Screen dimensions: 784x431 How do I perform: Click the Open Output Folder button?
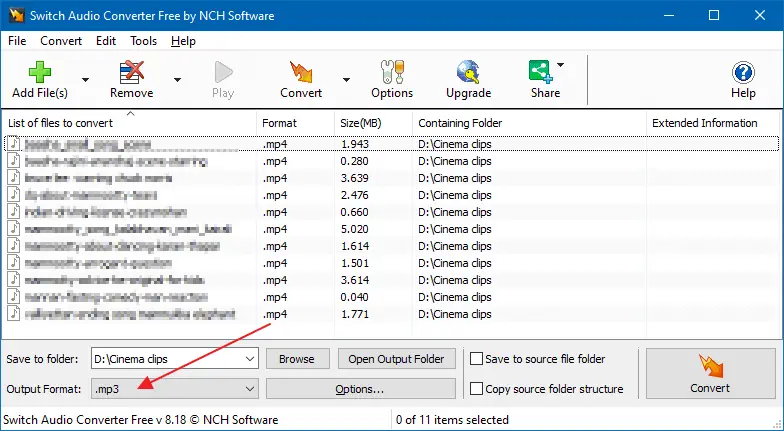[x=396, y=359]
